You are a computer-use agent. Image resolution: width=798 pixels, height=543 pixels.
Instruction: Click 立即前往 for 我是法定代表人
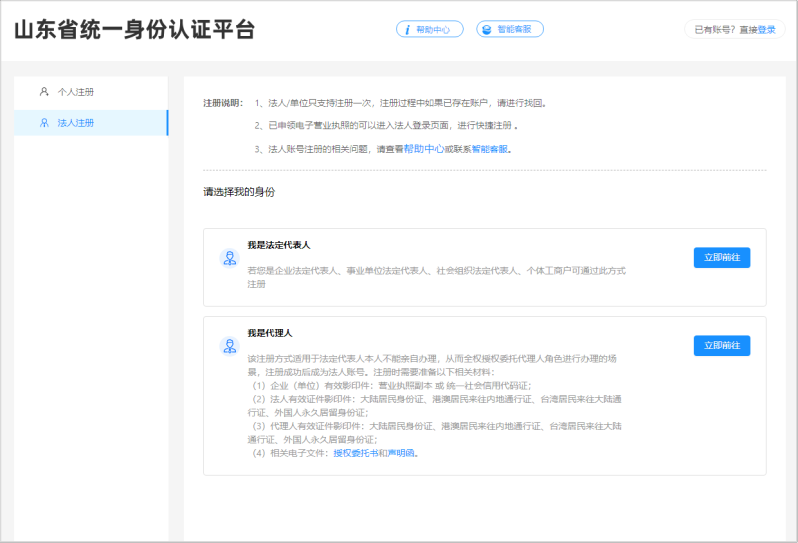pos(722,258)
